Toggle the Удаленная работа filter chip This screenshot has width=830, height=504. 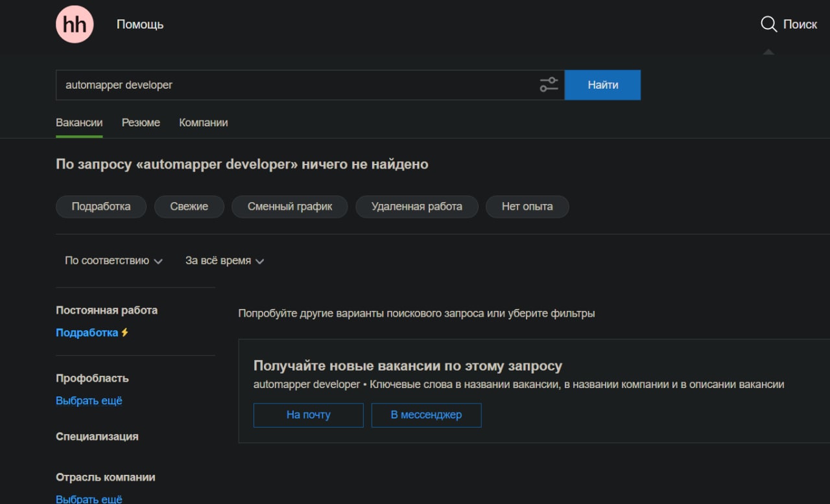pos(416,207)
